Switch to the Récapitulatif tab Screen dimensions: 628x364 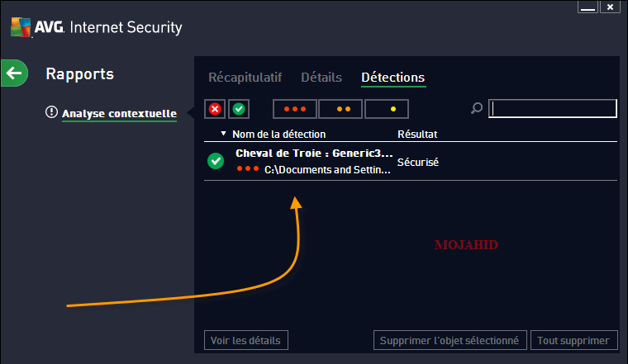click(245, 78)
